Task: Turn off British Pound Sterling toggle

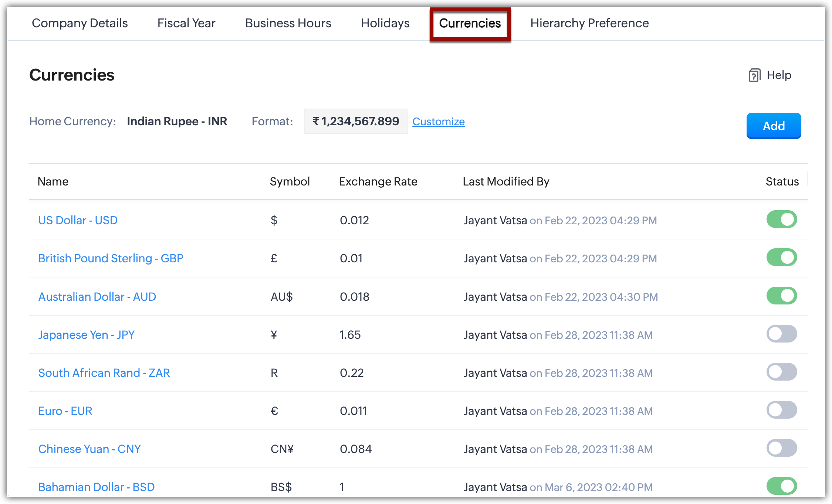Action: click(781, 258)
